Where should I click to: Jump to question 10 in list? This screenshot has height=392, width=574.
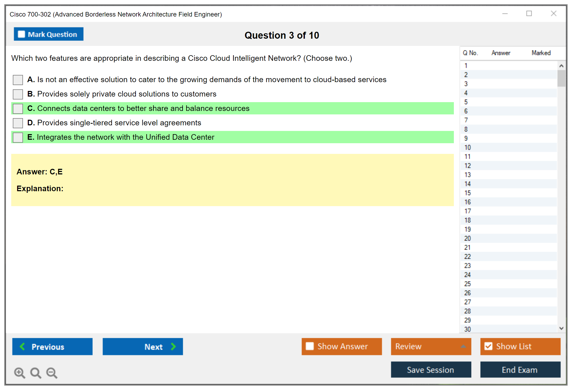tap(467, 147)
